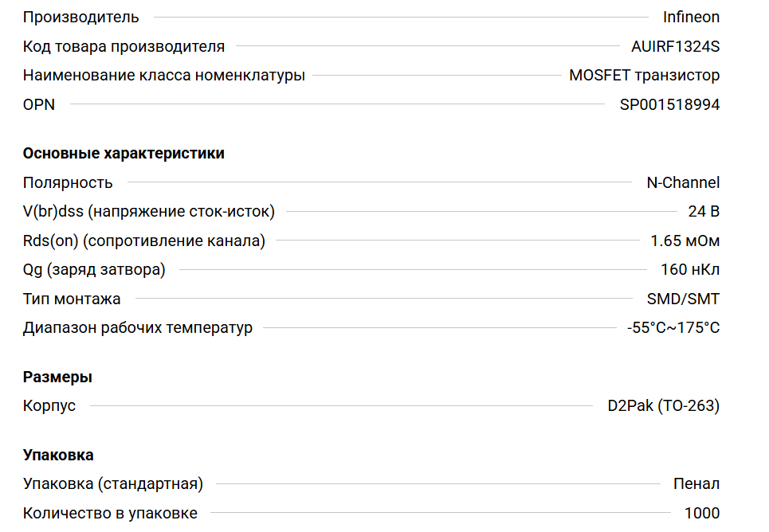Select the Пенал packaging value
The height and width of the screenshot is (532, 769).
(696, 484)
